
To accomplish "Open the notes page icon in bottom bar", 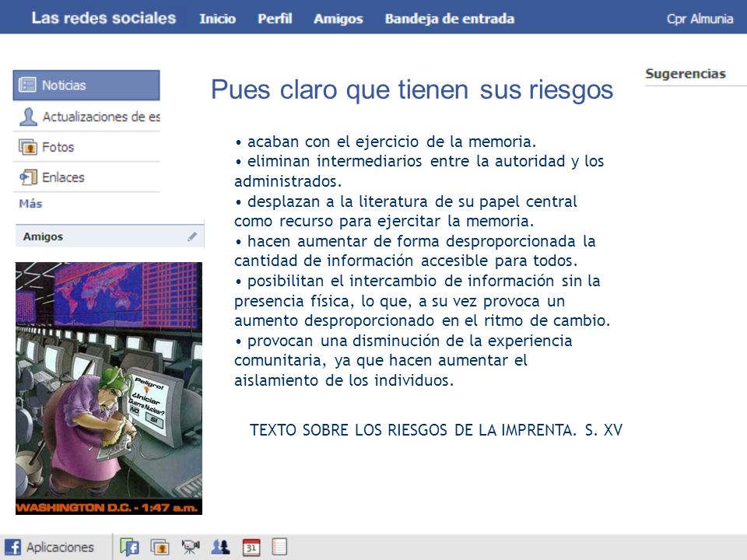I will point(279,547).
